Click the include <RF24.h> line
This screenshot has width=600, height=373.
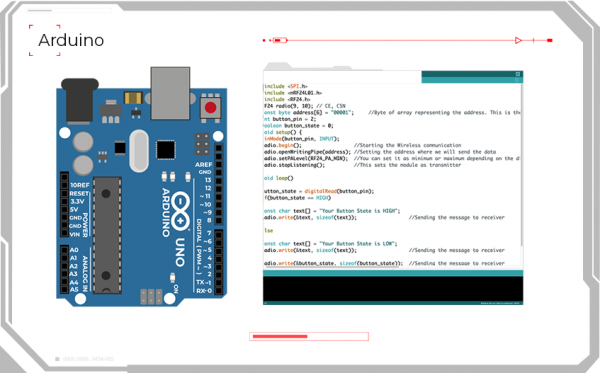287,99
